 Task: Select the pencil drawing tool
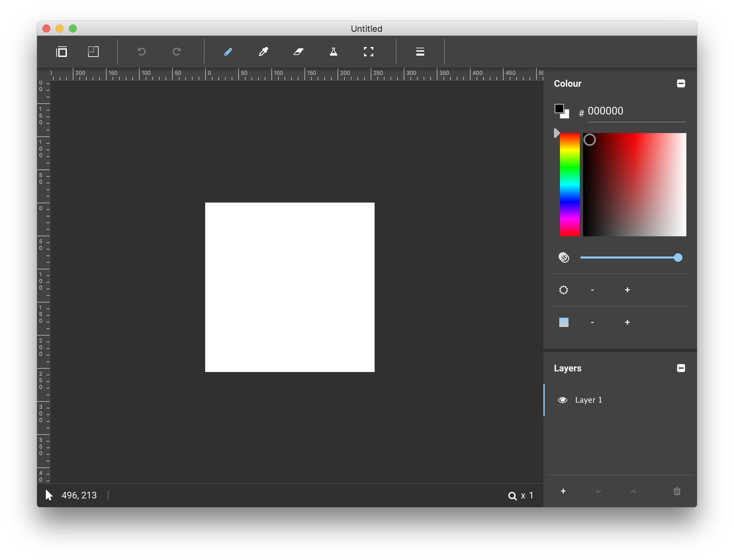[x=228, y=52]
